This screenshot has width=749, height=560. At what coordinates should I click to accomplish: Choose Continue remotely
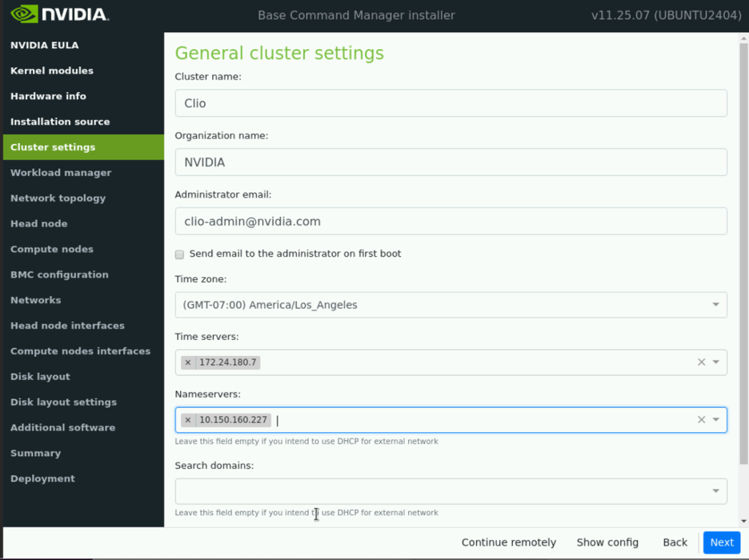pos(509,542)
